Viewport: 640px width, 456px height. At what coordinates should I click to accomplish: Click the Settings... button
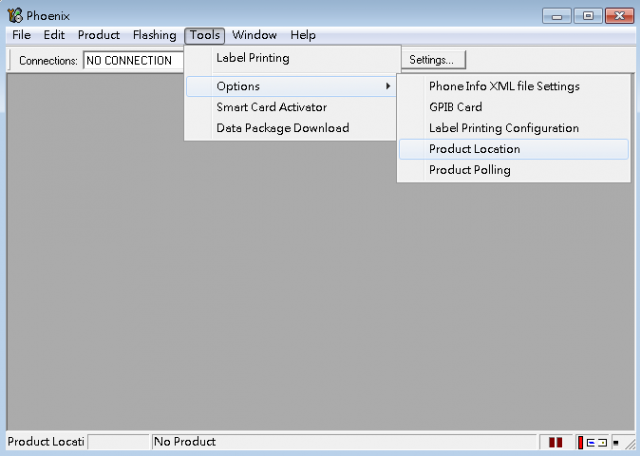432,60
